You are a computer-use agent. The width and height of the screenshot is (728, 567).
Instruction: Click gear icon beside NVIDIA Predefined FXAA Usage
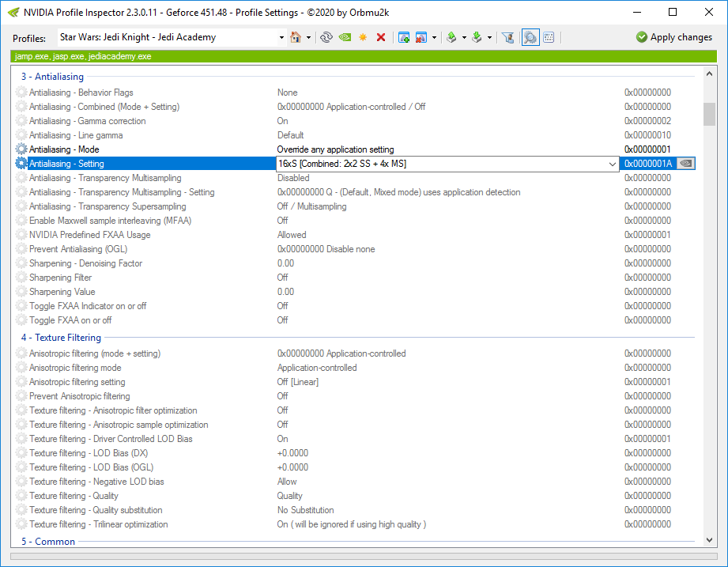point(21,235)
